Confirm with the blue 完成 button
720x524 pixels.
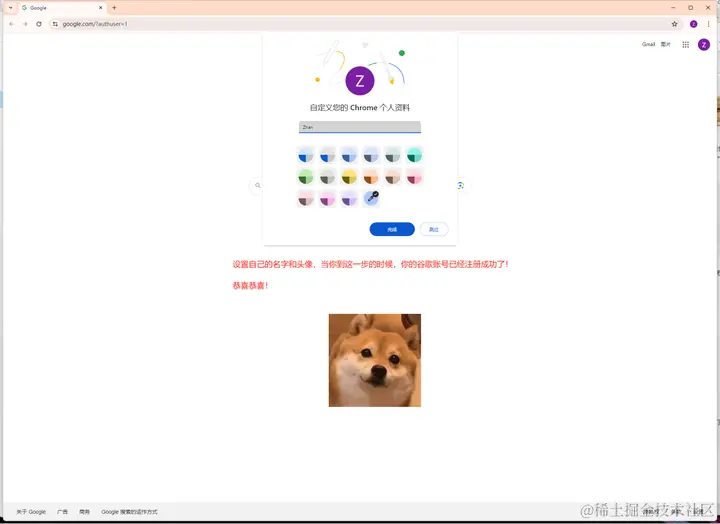pyautogui.click(x=392, y=229)
